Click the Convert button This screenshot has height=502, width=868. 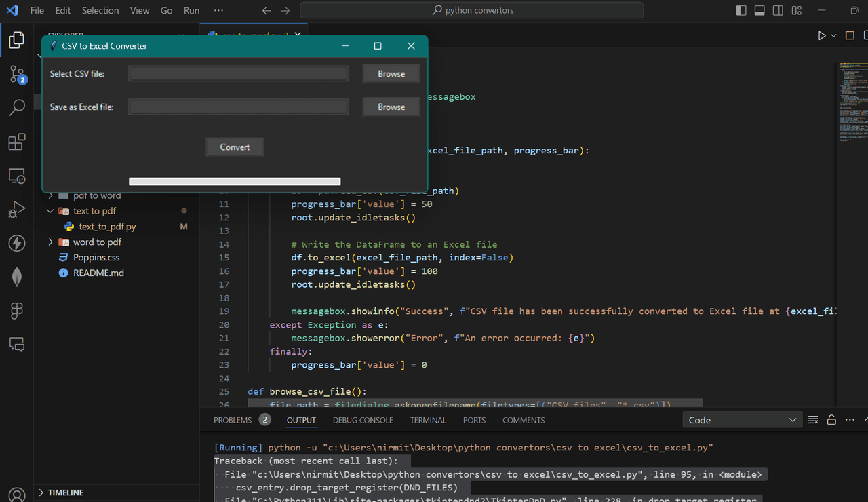click(235, 147)
